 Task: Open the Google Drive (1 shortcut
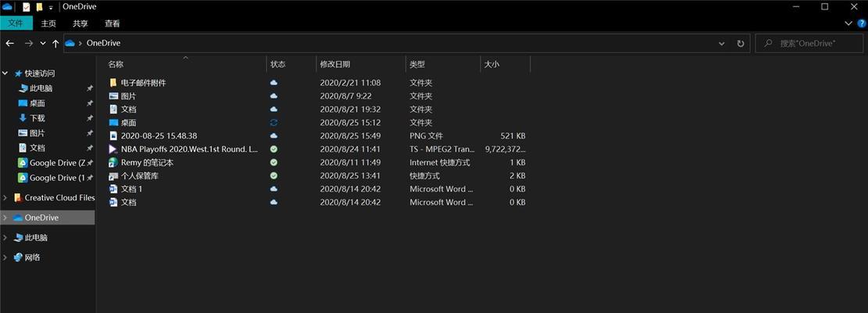point(57,178)
